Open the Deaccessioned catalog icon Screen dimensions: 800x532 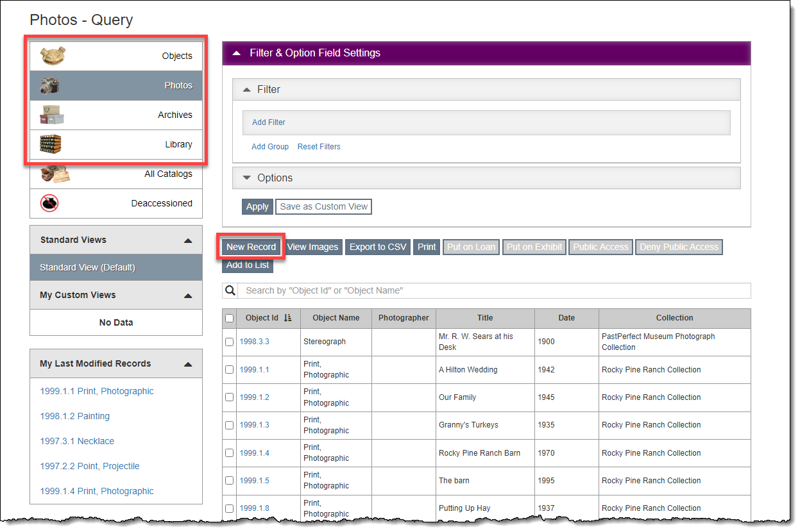50,203
